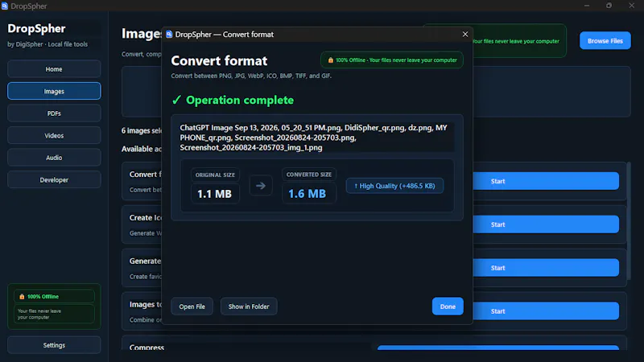Restore down the DropSpher window
This screenshot has width=644, height=362.
609,6
